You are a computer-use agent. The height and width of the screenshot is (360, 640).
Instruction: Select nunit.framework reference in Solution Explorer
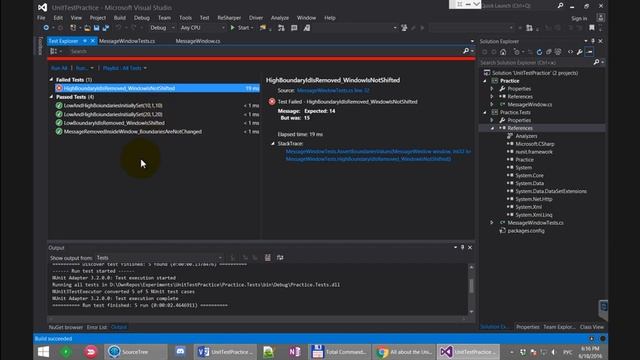click(x=533, y=152)
